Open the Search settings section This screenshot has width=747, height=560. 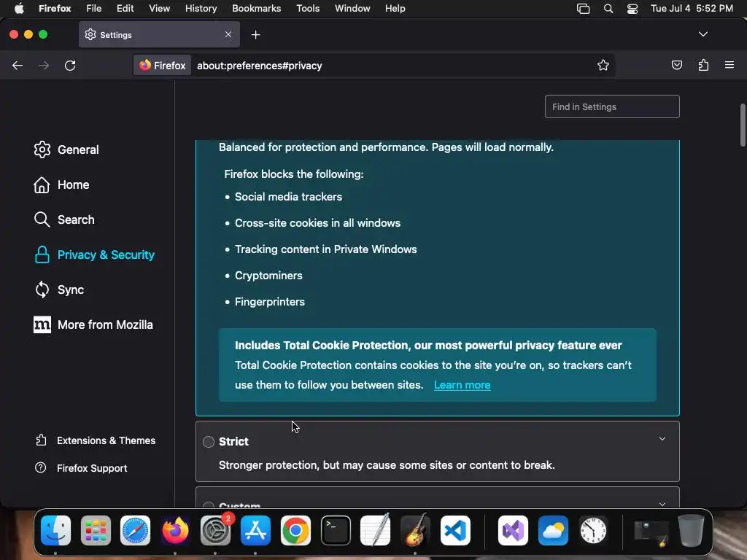pyautogui.click(x=64, y=219)
